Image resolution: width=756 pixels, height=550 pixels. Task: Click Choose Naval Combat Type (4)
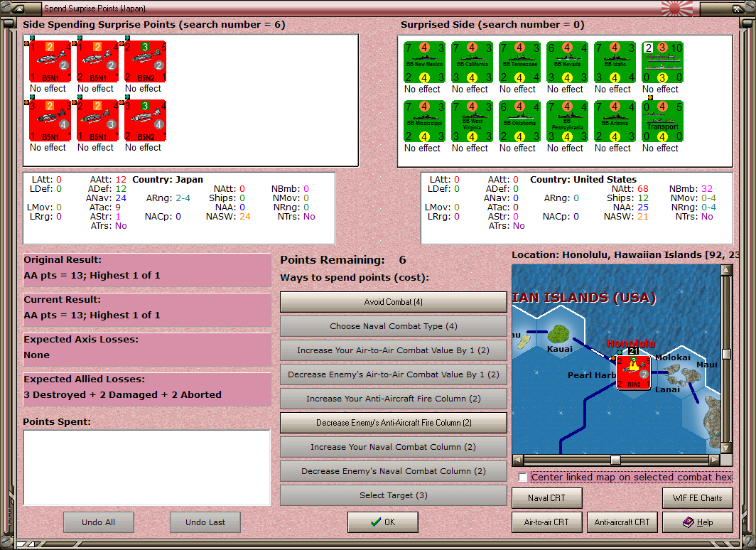coord(394,326)
